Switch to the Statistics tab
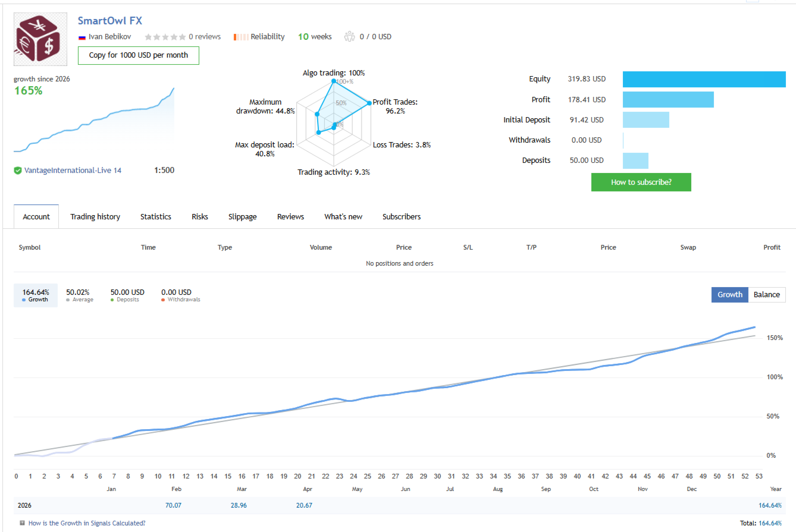The image size is (796, 532). 155,216
